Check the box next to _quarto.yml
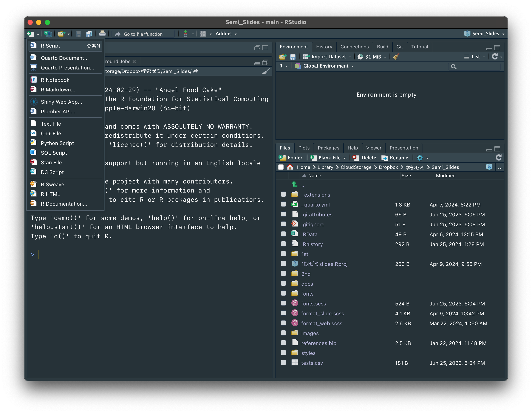 283,204
